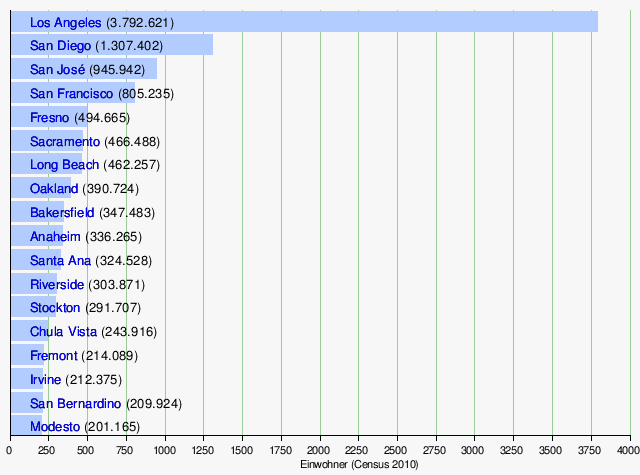The width and height of the screenshot is (640, 475).
Task: Click the 500 axis label
Action: 85,450
